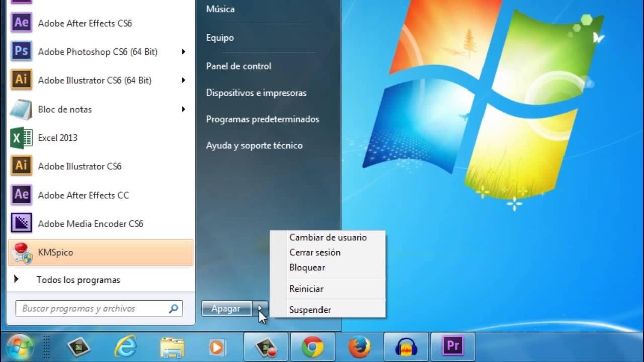Click the magnifier icon in the search box

pyautogui.click(x=173, y=309)
